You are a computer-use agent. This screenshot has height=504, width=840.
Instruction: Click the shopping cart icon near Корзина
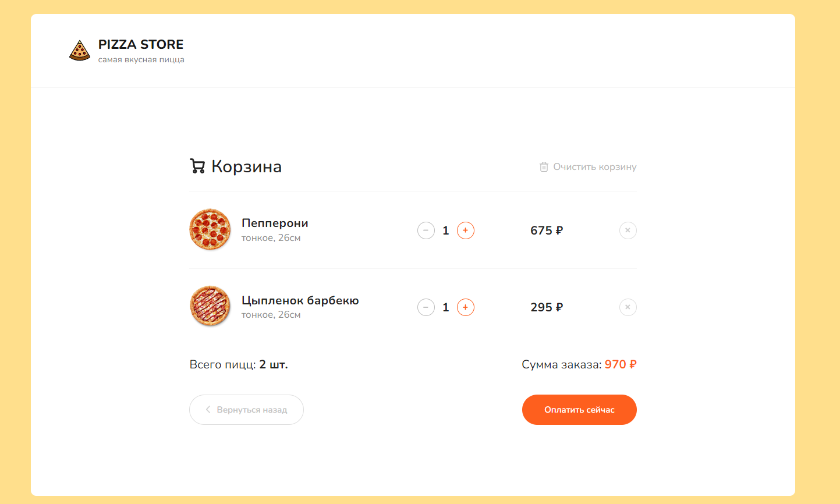198,166
